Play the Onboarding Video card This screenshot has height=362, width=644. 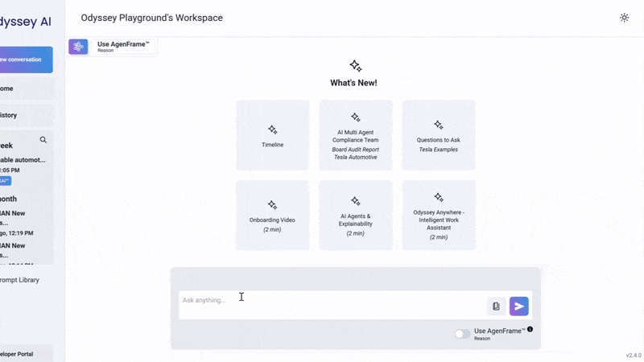tap(273, 215)
